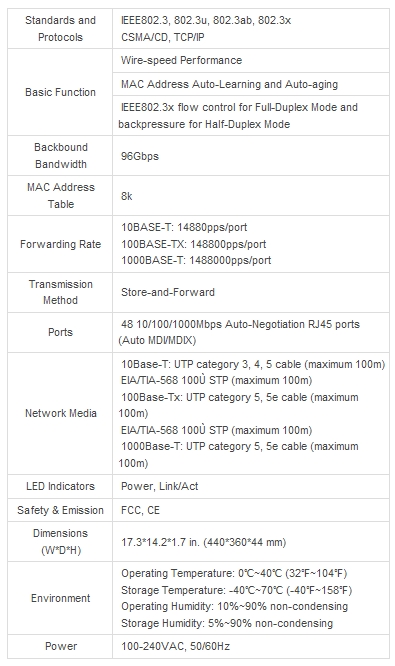Screen dimensions: 395x666
Task: Click the Storage Humidity line
Action: click(x=227, y=623)
